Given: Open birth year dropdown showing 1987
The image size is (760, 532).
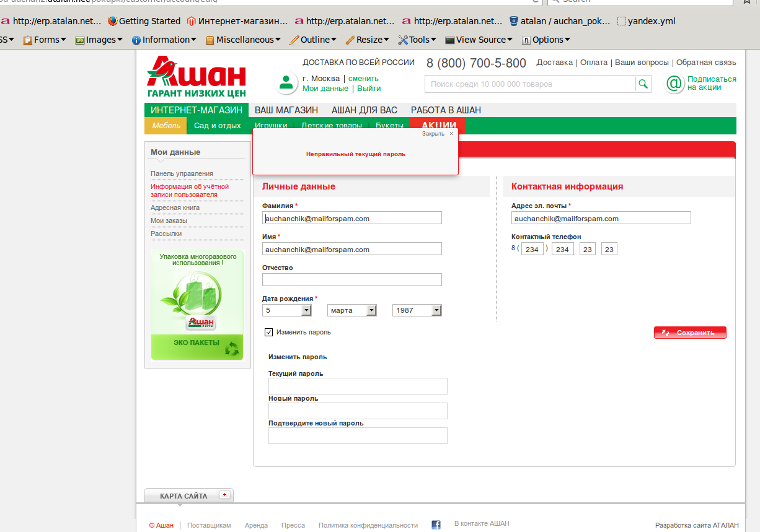Looking at the screenshot, I should point(417,310).
